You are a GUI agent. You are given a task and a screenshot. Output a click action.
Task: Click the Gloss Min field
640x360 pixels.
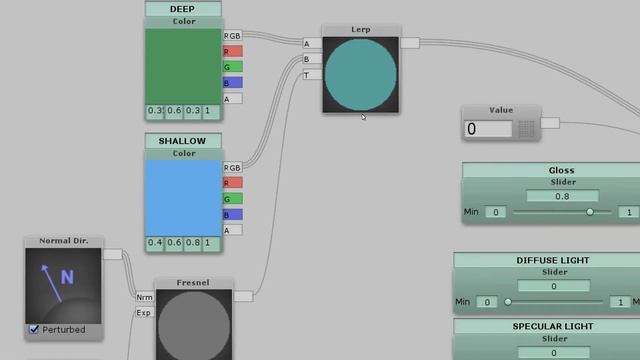(x=496, y=212)
